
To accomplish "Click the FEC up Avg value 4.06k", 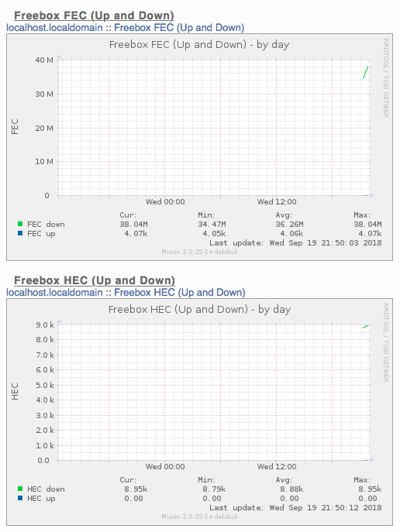I will point(291,234).
